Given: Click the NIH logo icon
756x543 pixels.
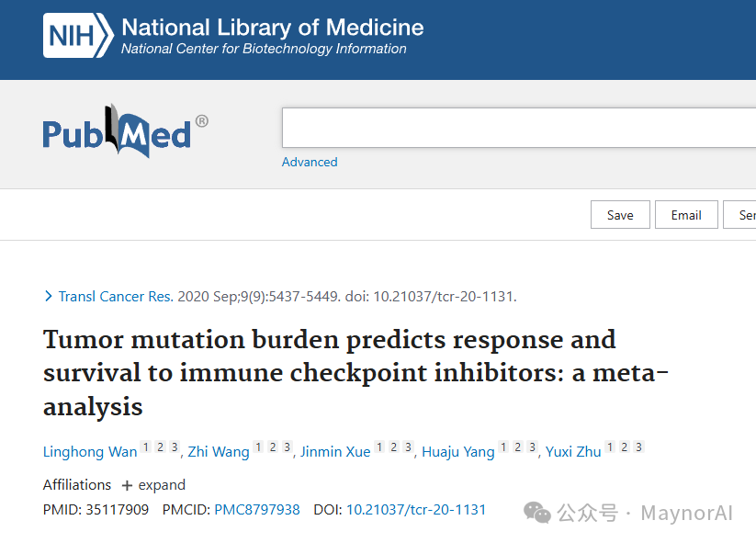Looking at the screenshot, I should click(78, 36).
